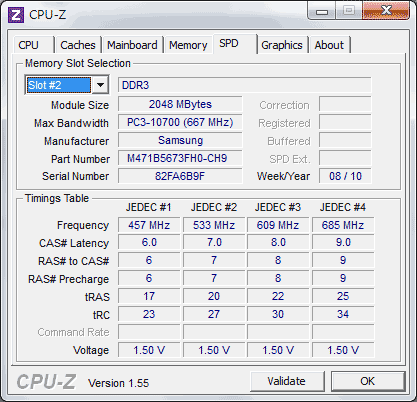Click the disabled maximize button
417x402 pixels.
pos(348,11)
